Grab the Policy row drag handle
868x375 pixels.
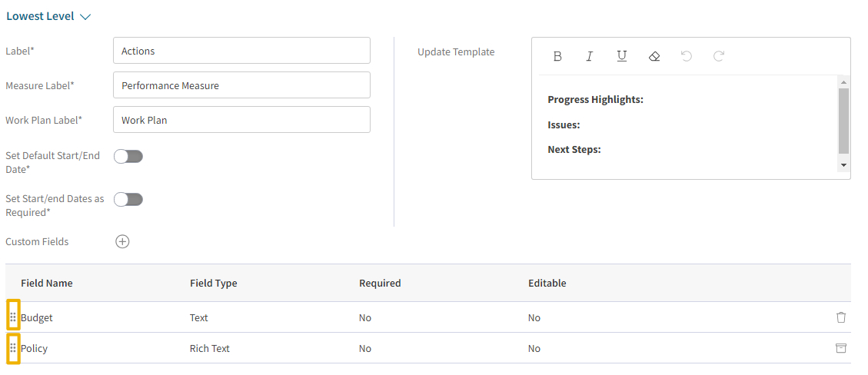(x=13, y=348)
